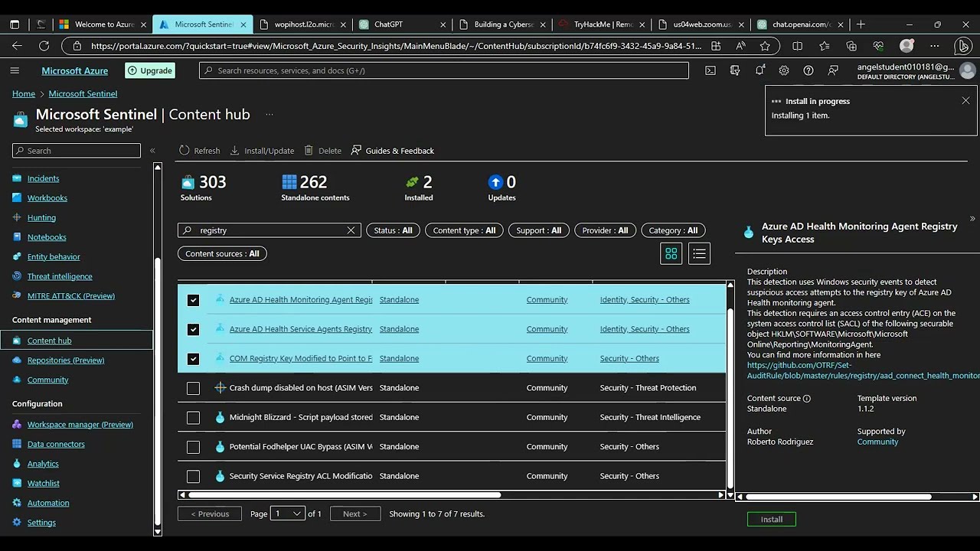Collapse the left navigation menu
980x551 pixels.
click(152, 151)
